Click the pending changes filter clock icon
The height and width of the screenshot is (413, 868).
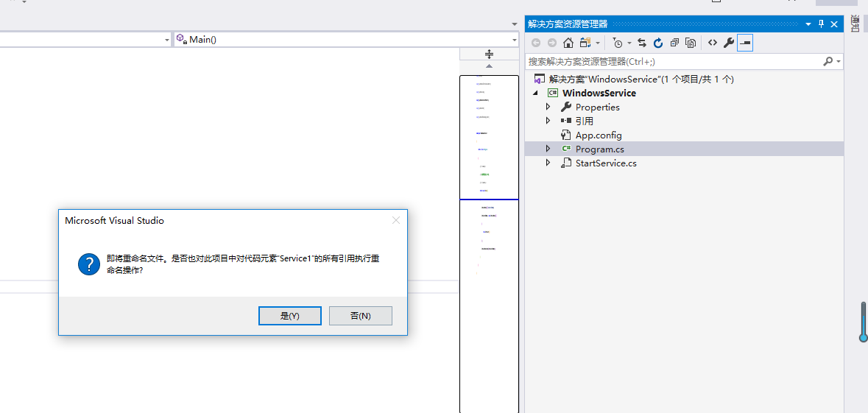(x=618, y=43)
